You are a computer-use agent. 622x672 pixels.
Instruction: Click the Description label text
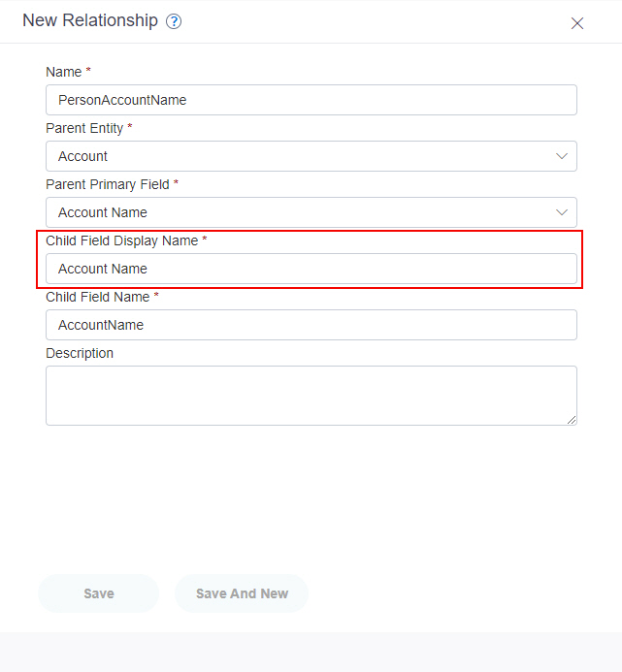point(80,353)
